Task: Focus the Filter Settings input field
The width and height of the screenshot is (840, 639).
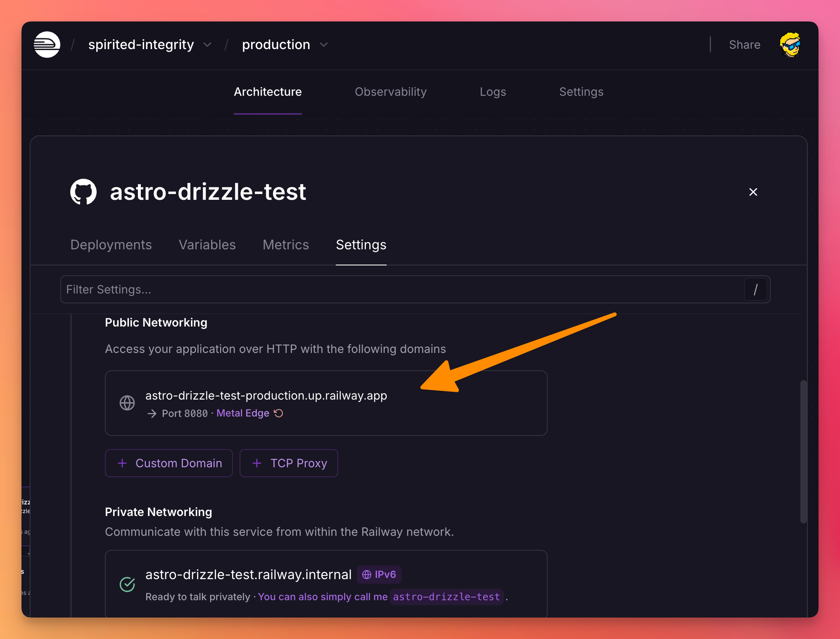Action: [396, 289]
